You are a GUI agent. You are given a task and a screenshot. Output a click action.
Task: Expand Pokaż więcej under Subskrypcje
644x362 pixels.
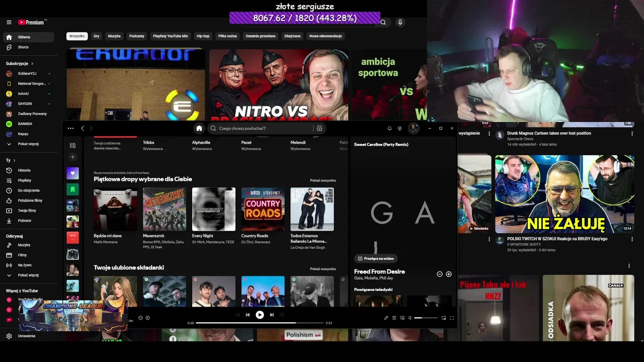point(28,144)
